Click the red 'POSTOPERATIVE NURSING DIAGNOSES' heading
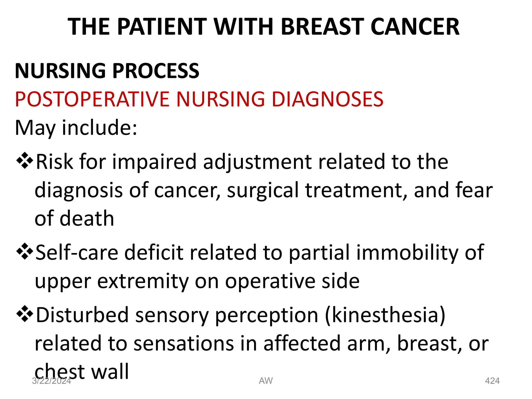 point(199,99)
